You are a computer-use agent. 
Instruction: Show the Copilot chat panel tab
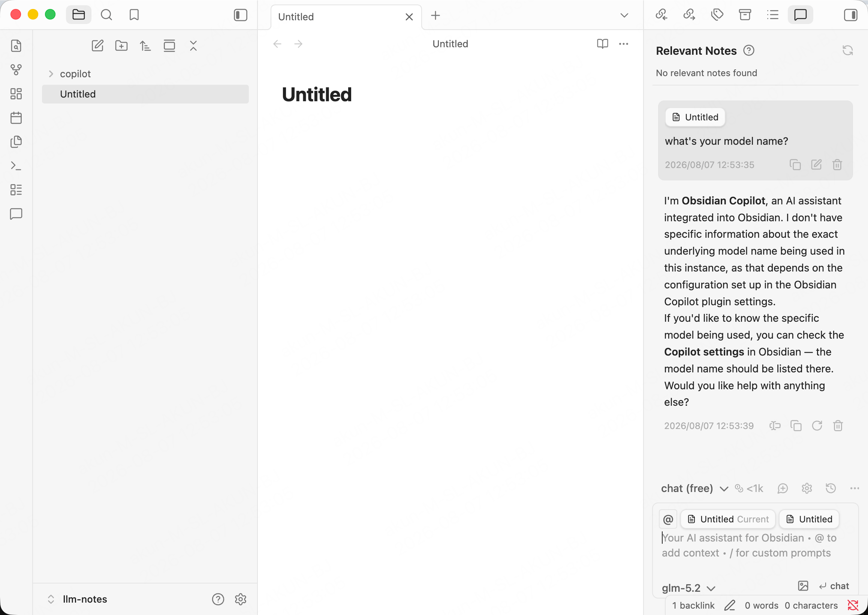[x=801, y=15]
